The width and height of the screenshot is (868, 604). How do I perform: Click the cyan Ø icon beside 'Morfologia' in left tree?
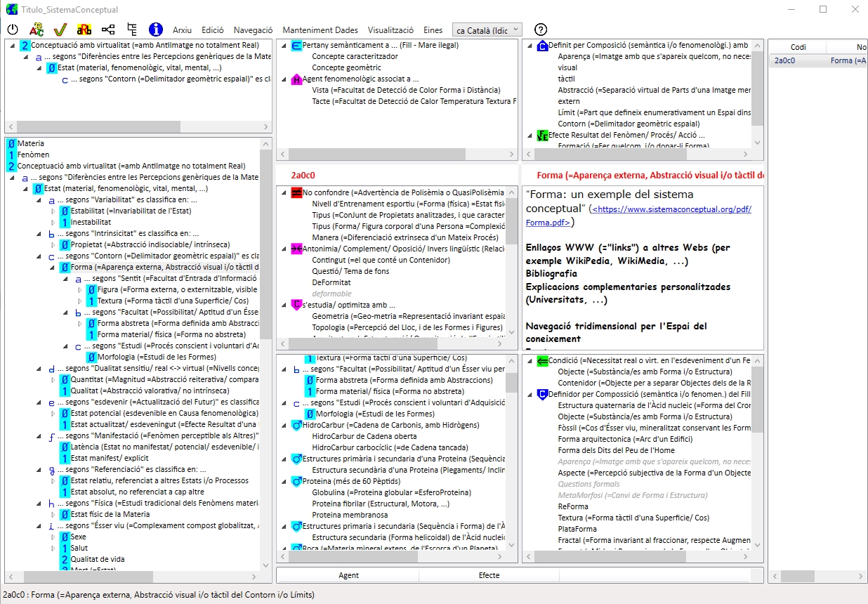point(91,357)
